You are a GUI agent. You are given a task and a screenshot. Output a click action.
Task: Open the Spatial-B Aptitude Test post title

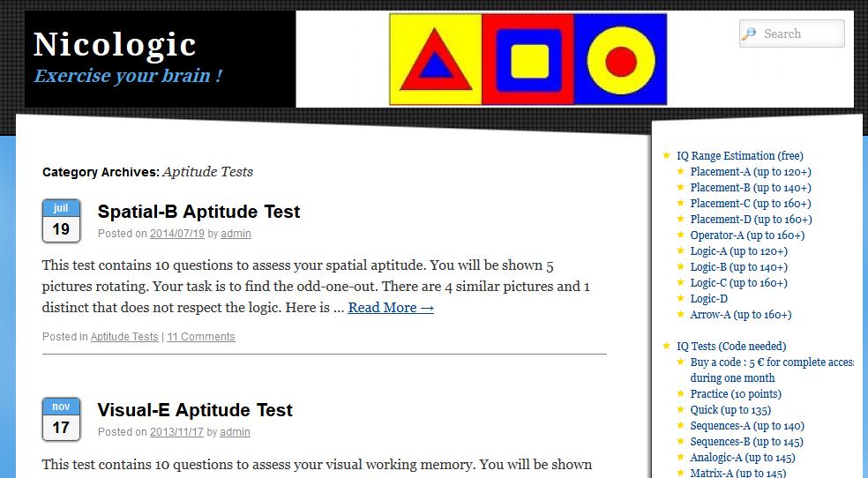198,212
